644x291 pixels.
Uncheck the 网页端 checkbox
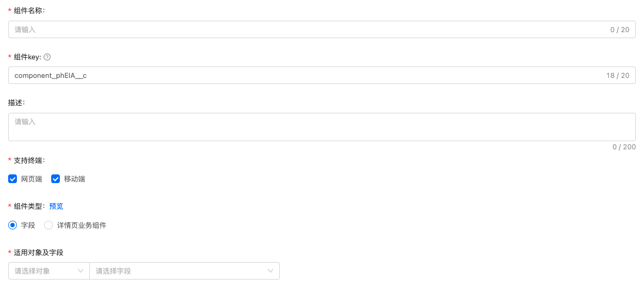(13, 179)
